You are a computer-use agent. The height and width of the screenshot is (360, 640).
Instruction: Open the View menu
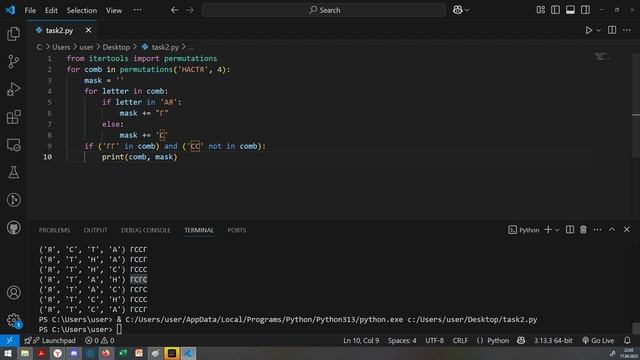pyautogui.click(x=114, y=11)
